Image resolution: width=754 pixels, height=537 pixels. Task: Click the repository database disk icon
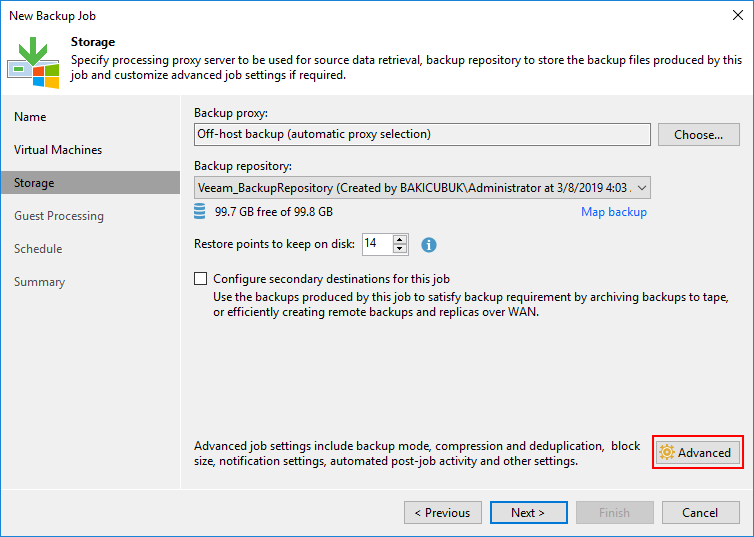point(200,212)
